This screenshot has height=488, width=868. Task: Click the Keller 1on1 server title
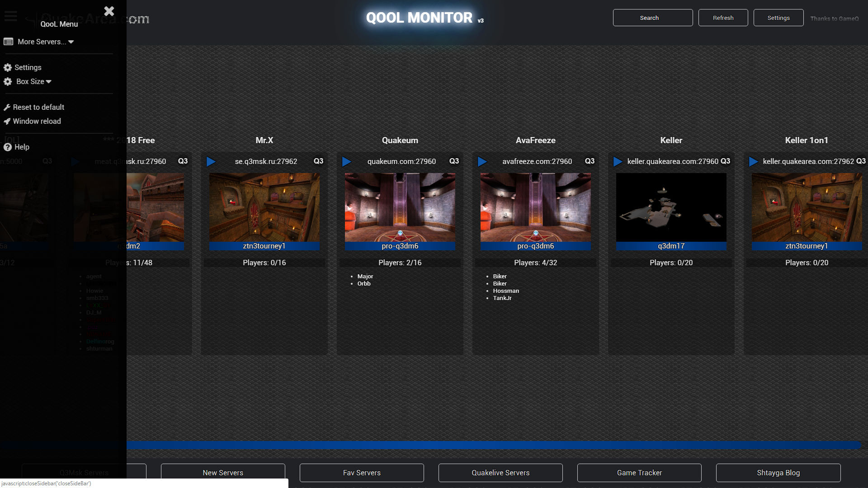[807, 140]
